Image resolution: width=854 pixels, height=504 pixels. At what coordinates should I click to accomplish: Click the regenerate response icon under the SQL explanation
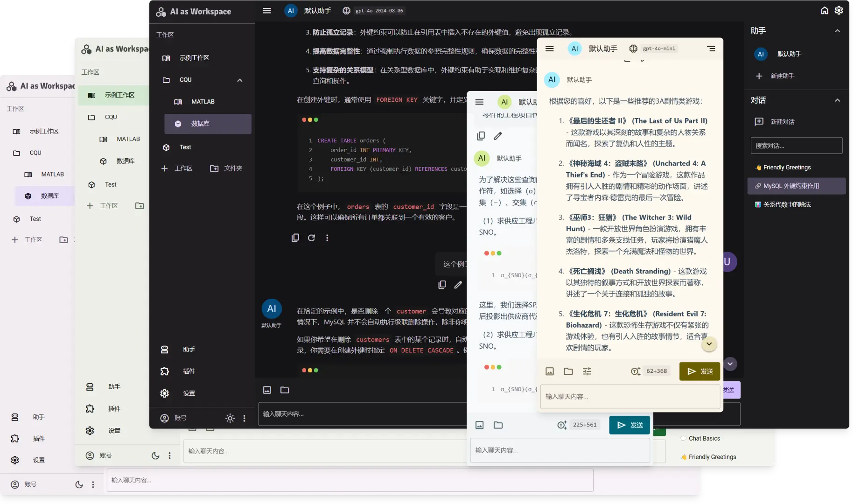tap(311, 238)
